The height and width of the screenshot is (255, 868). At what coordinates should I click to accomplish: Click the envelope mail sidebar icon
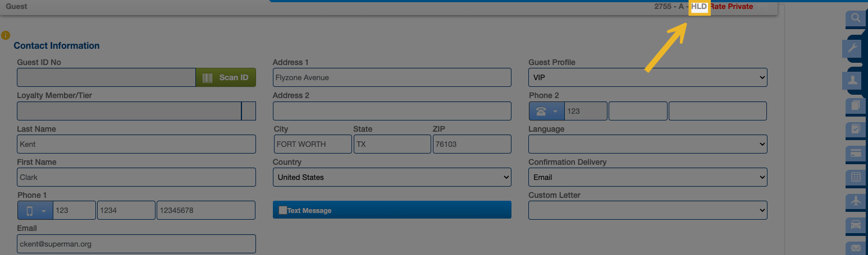click(856, 248)
